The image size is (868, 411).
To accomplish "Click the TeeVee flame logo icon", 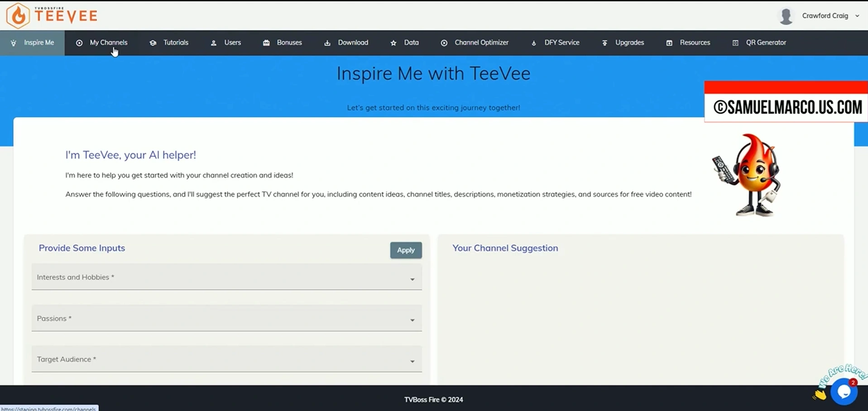I will tap(18, 16).
